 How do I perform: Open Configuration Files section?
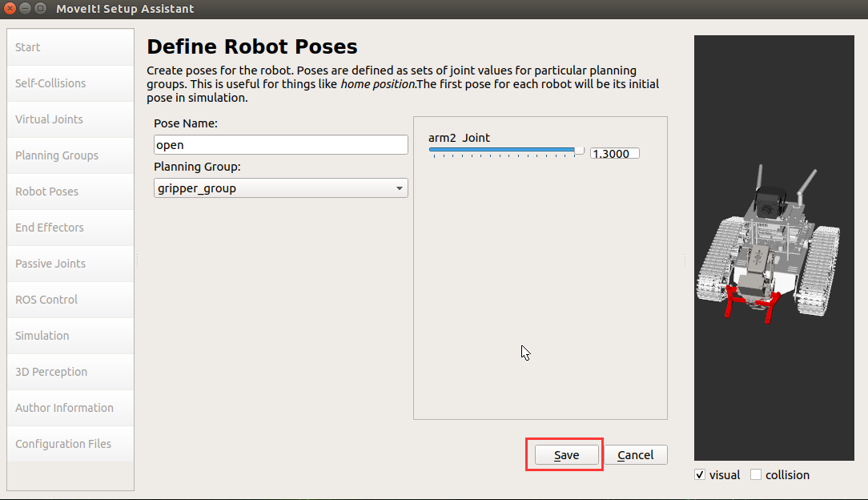(x=70, y=444)
